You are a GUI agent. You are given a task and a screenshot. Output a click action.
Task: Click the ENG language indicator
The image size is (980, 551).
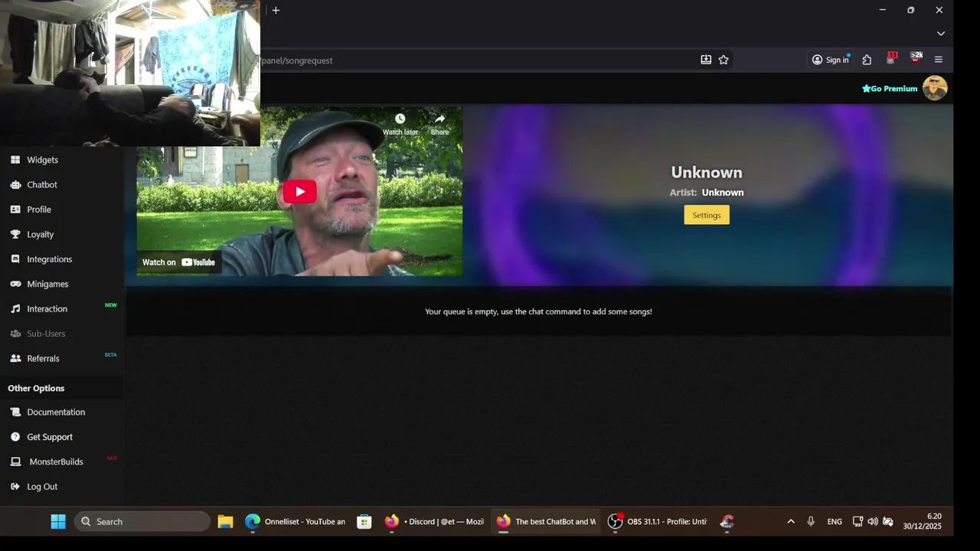pyautogui.click(x=835, y=522)
